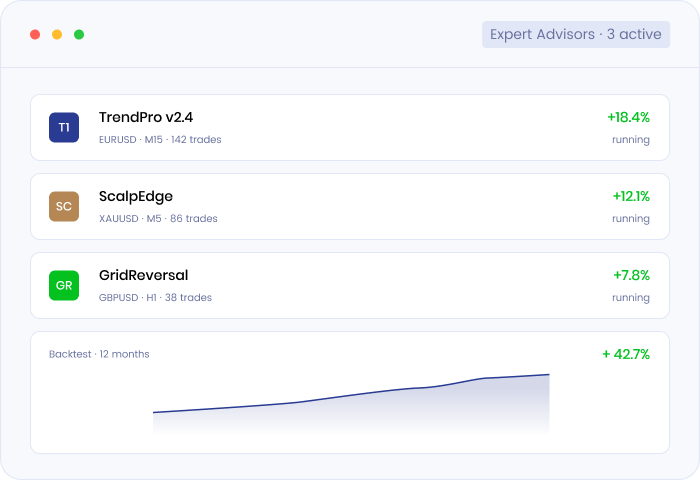Click the GridReversal GR green icon
The image size is (700, 480).
coord(64,285)
